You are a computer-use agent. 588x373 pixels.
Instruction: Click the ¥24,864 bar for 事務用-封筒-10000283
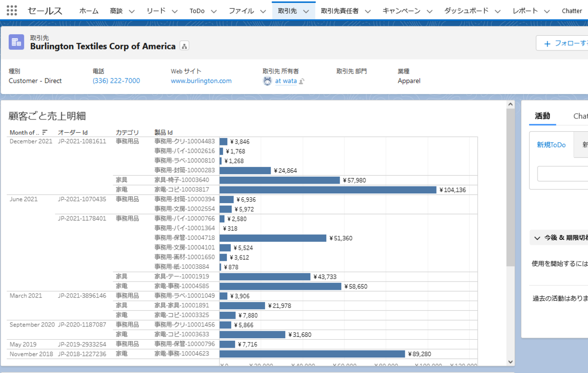[x=245, y=170]
